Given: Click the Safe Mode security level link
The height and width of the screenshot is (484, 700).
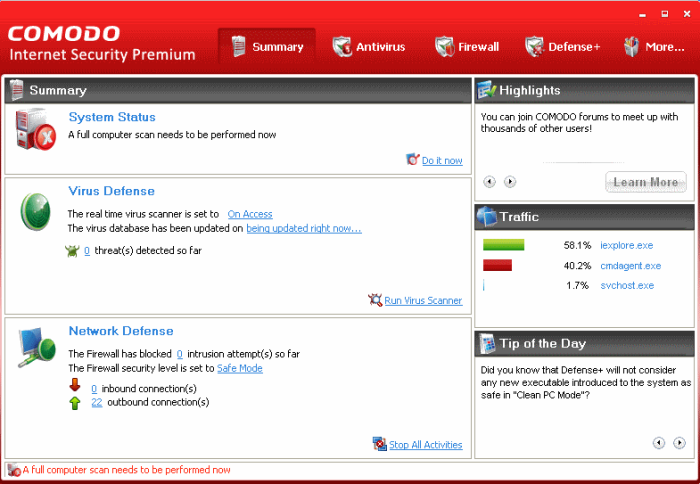Looking at the screenshot, I should (x=240, y=368).
